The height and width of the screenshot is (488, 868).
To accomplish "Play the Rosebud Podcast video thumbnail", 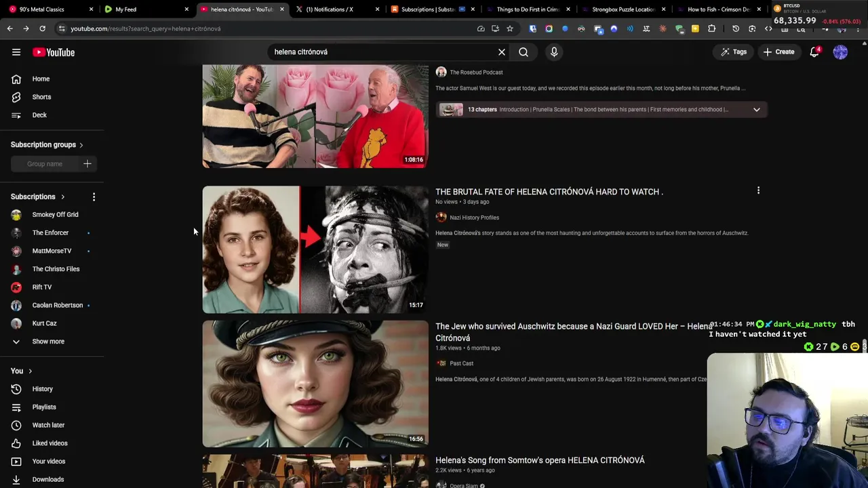I will 315,116.
